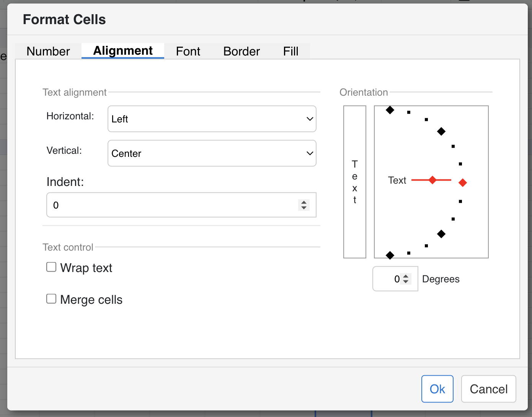The image size is (532, 417).
Task: Select the lower -45 degree diamond marker
Action: click(441, 234)
